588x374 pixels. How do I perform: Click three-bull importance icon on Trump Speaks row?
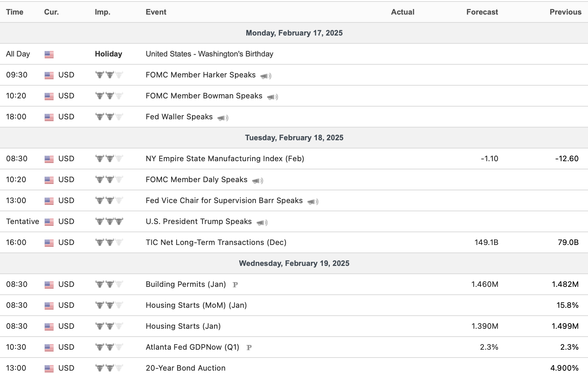109,221
